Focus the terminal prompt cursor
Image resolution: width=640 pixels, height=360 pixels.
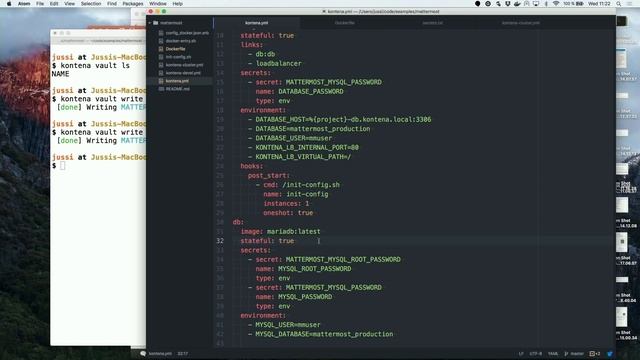62,166
